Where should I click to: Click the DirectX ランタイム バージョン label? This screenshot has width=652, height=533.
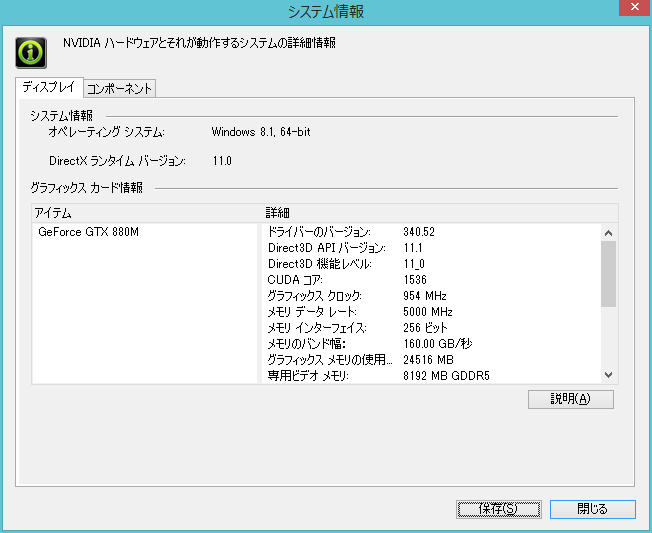pyautogui.click(x=117, y=161)
